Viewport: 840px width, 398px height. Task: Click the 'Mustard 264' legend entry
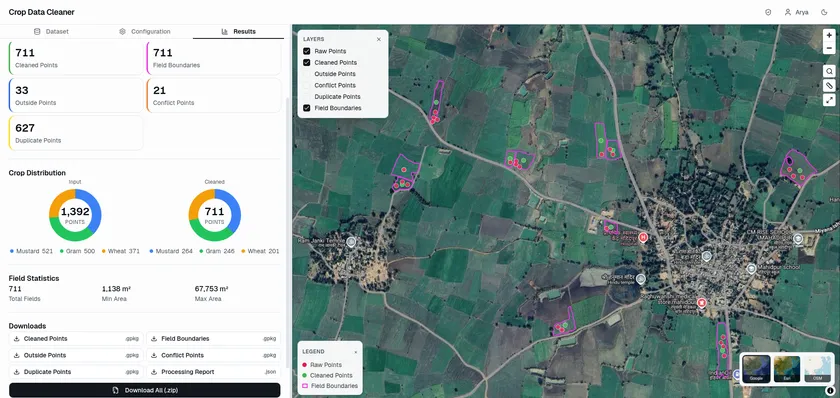click(171, 251)
